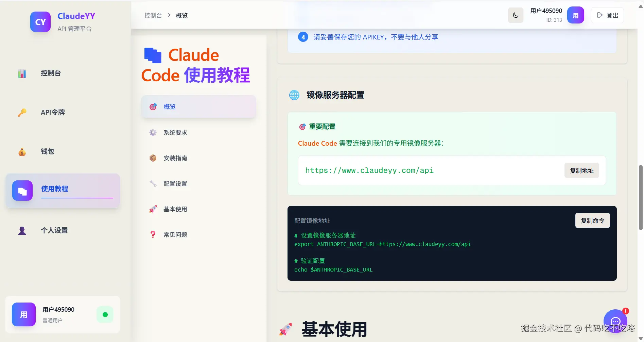The width and height of the screenshot is (644, 342).
Task: Click the page vertical scrollbar thumb
Action: pos(641,197)
